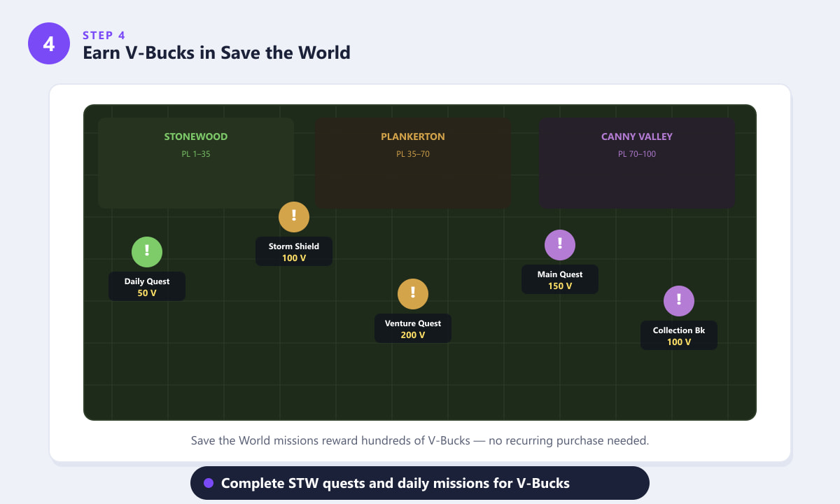This screenshot has width=840, height=504.
Task: Click the Main Quest purple exclamation marker
Action: [560, 245]
